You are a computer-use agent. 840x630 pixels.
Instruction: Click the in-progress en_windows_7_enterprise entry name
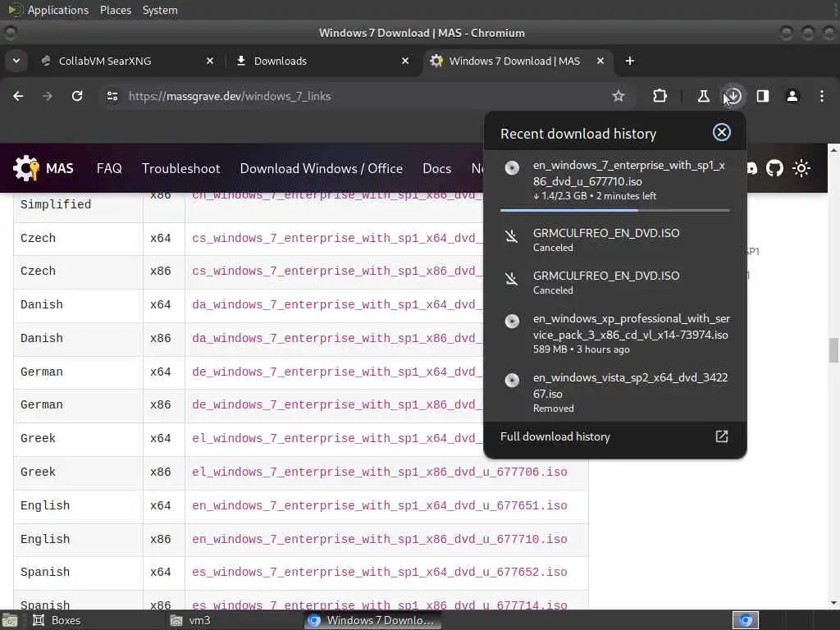click(629, 173)
